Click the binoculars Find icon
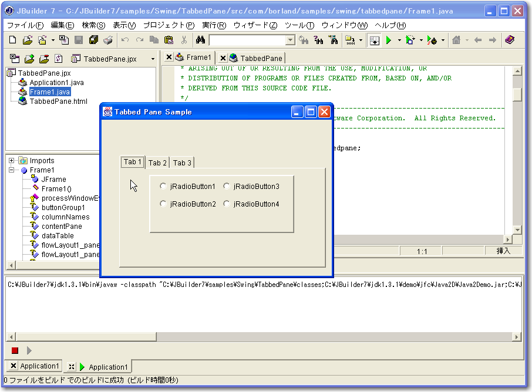This screenshot has height=392, width=532. (x=200, y=40)
